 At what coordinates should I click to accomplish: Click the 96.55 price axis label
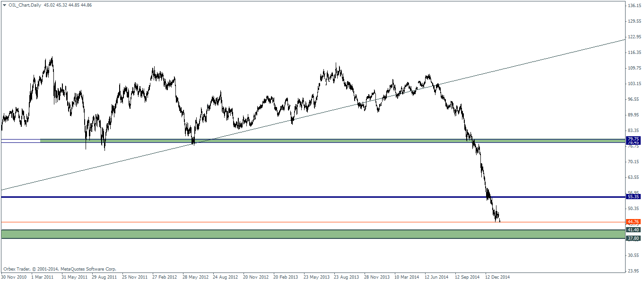[634, 99]
